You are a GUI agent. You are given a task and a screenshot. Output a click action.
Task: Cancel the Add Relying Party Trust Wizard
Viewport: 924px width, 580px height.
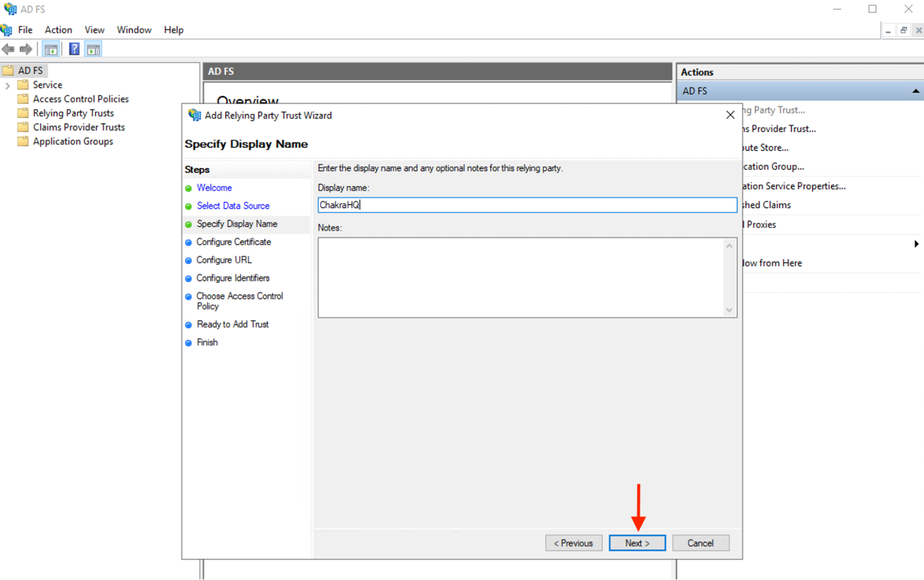pos(700,543)
